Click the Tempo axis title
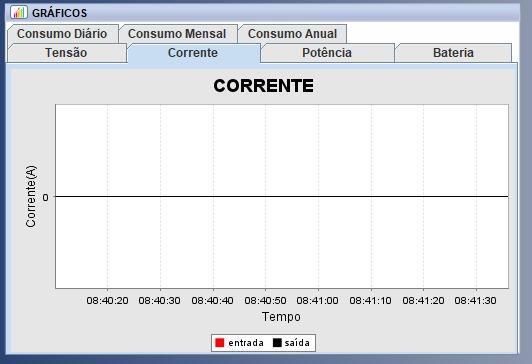Image resolution: width=532 pixels, height=364 pixels. (x=281, y=317)
